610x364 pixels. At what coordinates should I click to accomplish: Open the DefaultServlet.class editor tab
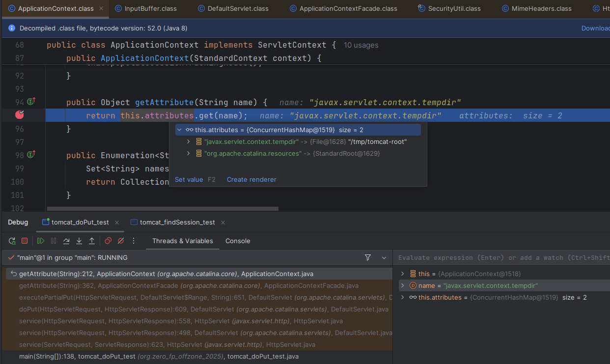point(238,8)
